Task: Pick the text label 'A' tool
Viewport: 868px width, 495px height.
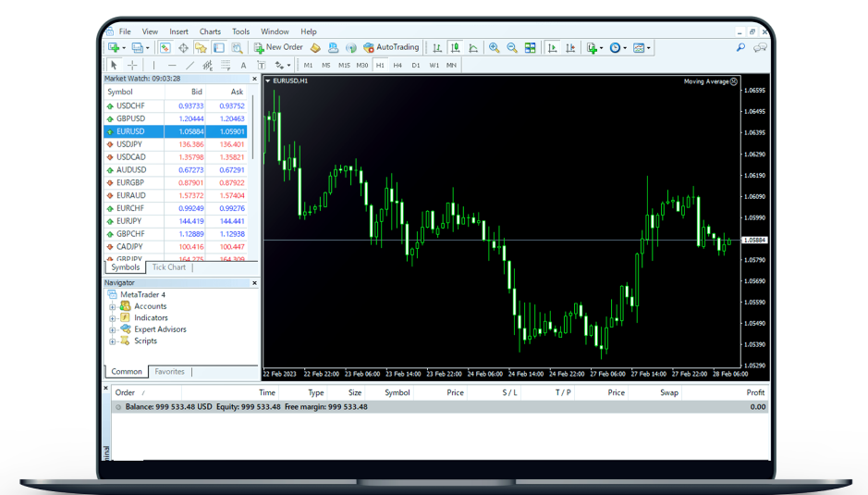Action: point(243,66)
